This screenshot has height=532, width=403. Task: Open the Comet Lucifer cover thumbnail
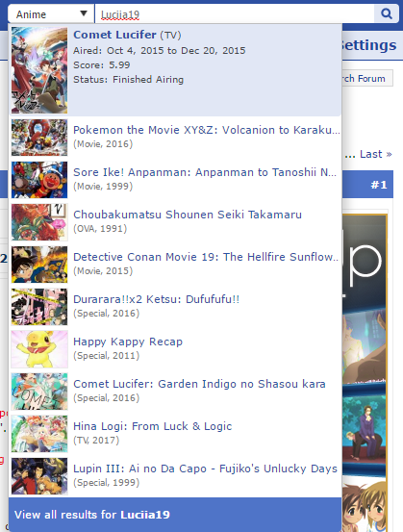[39, 70]
